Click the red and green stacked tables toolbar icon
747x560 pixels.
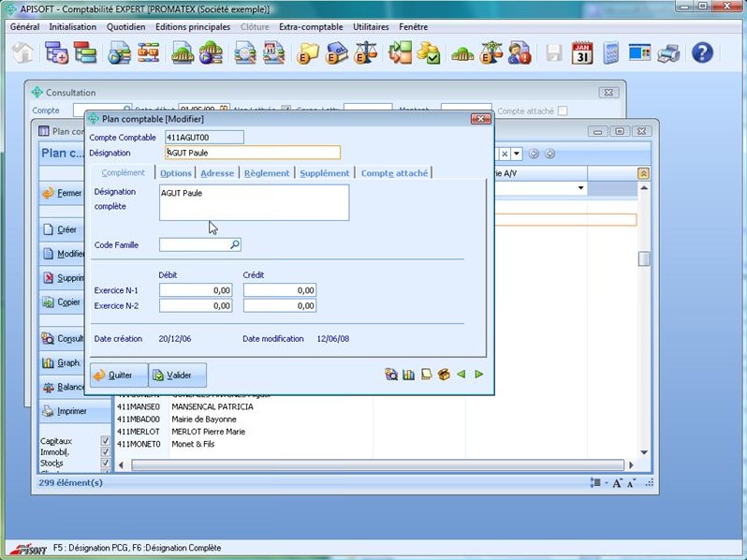(x=85, y=52)
